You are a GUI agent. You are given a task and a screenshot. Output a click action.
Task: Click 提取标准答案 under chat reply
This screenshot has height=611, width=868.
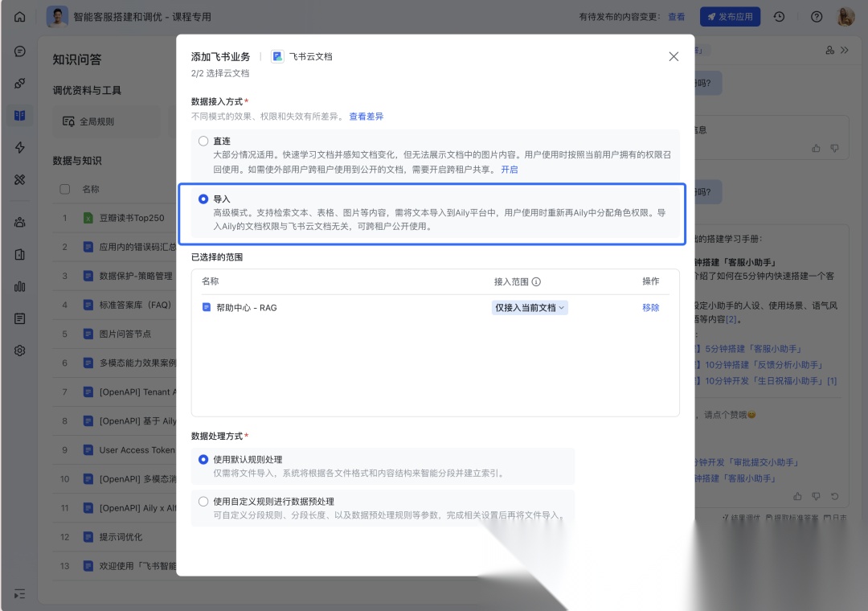[x=792, y=518]
